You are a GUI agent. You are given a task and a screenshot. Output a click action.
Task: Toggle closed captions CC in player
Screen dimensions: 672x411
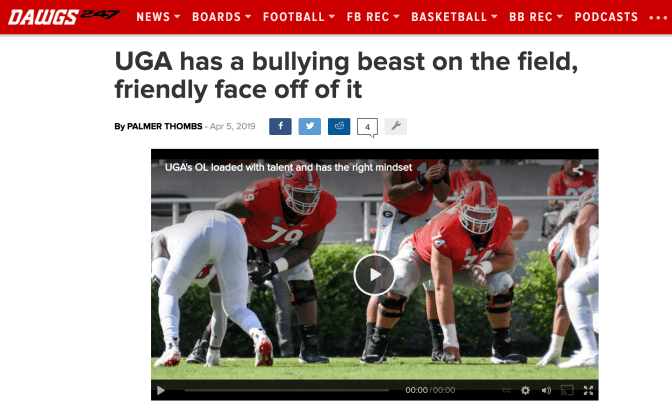tap(506, 390)
